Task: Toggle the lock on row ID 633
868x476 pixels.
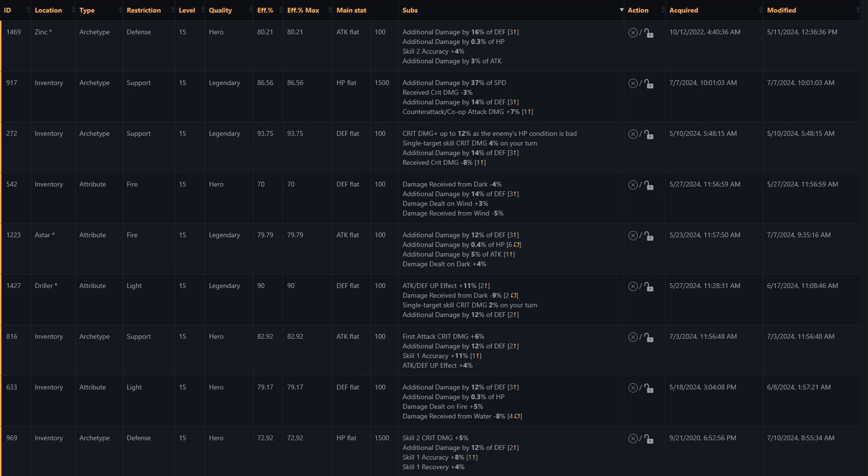Action: click(649, 388)
